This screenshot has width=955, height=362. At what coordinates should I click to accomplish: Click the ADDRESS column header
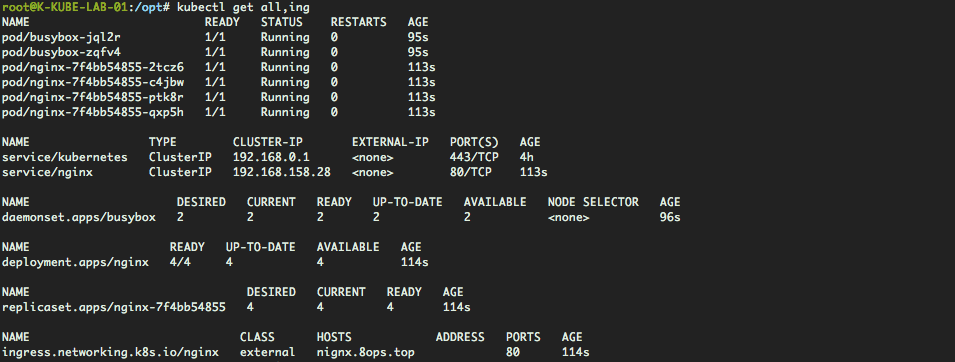(460, 338)
